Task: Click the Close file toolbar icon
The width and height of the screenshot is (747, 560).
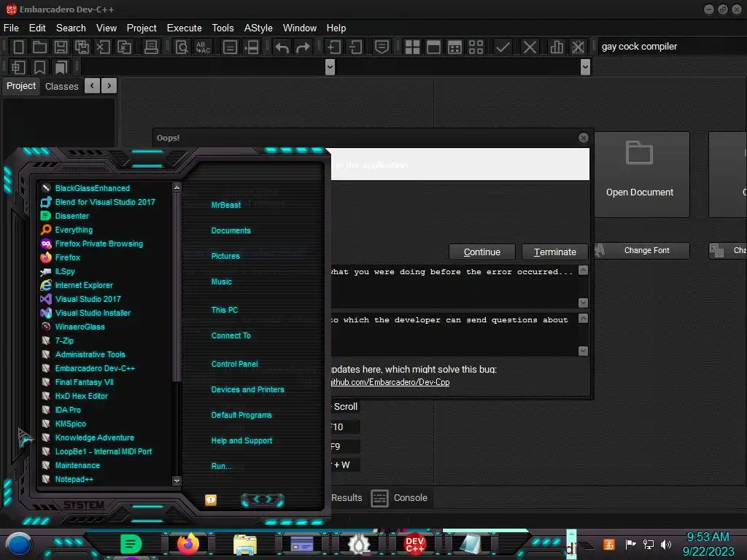Action: pos(103,47)
